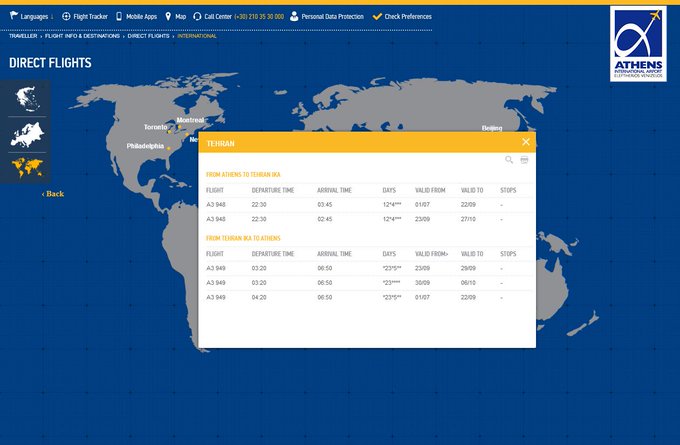Select INTERNATIONAL breadcrumb
Screen dimensions: 680x445
click(197, 36)
